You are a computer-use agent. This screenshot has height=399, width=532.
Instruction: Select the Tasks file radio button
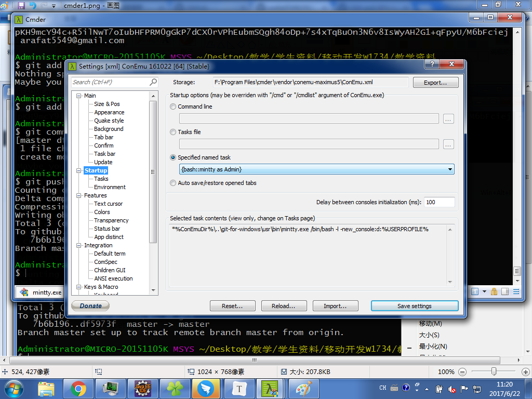point(173,132)
